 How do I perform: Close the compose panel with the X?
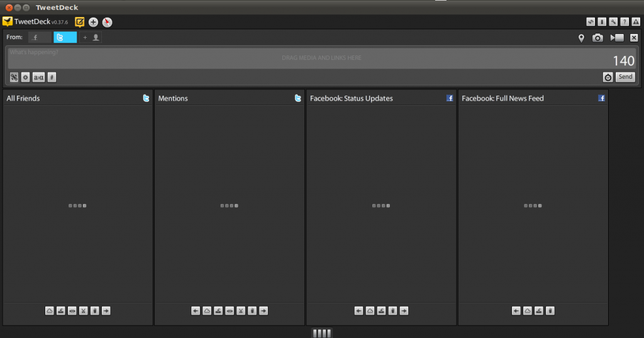pos(634,38)
